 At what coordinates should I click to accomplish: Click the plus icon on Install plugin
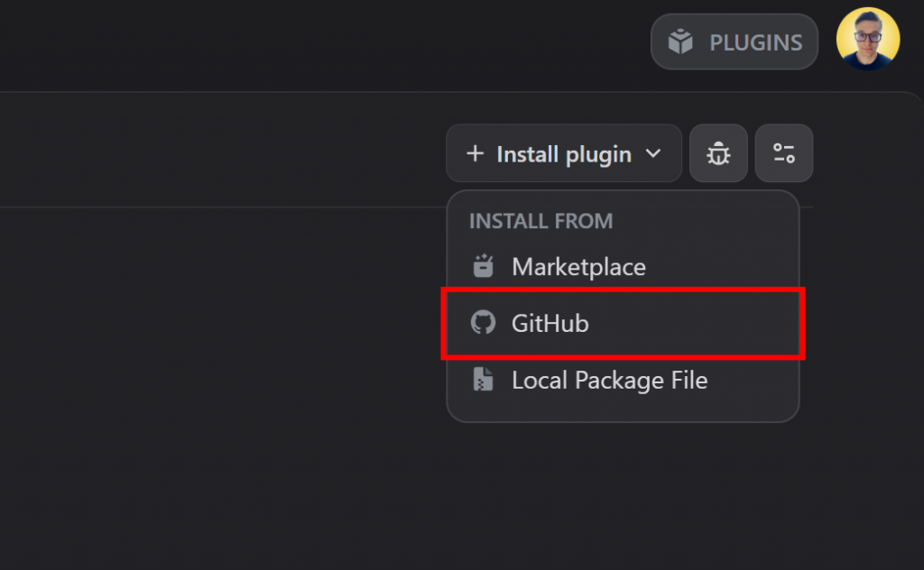[x=475, y=153]
